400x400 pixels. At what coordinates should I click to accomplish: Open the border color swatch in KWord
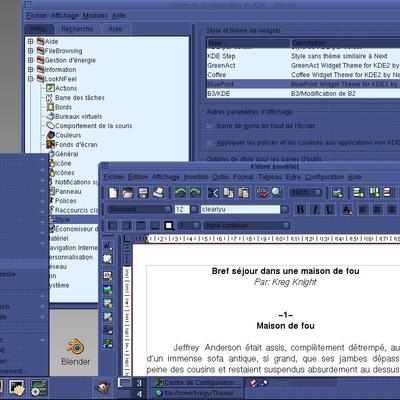click(x=169, y=226)
